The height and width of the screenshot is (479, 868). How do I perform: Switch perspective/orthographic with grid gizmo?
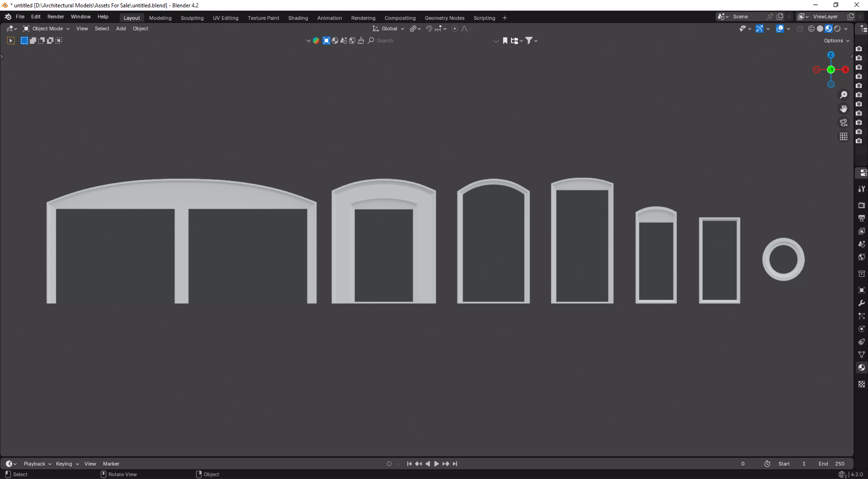click(843, 136)
